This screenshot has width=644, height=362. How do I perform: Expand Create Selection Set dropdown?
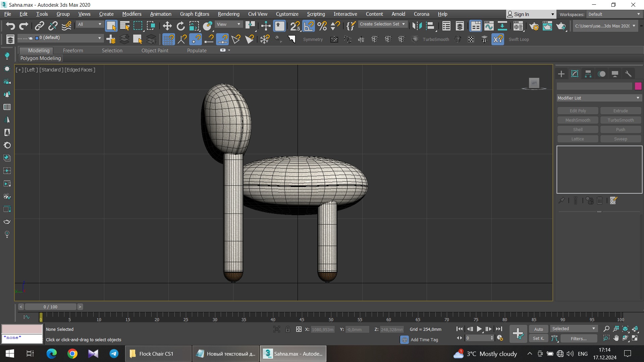click(x=382, y=24)
